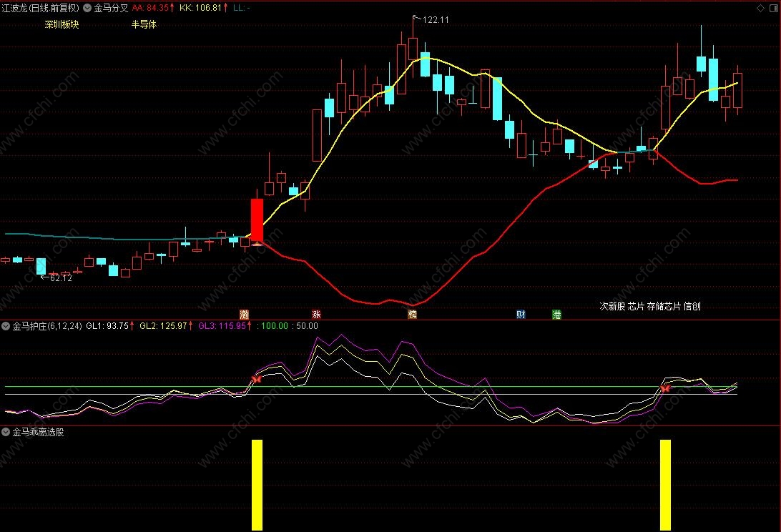
Task: Click the small triangle marker under big red candle
Action: click(257, 244)
